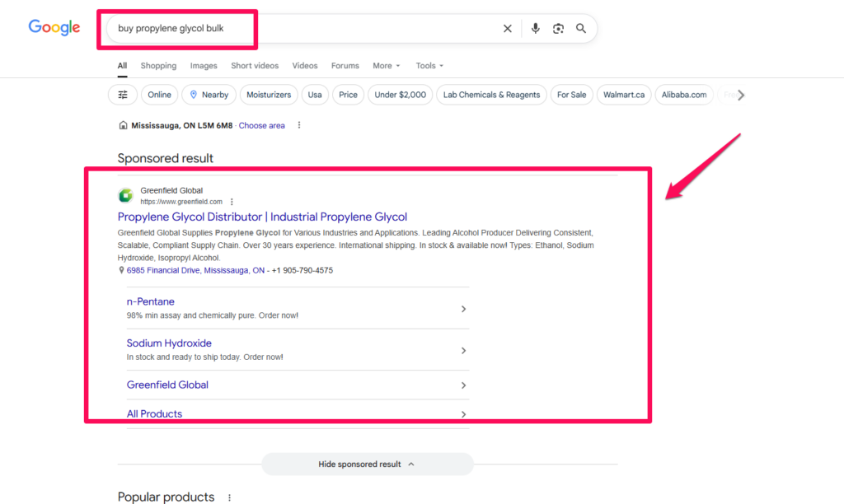The width and height of the screenshot is (844, 504).
Task: Clear the search query with X icon
Action: (x=507, y=29)
